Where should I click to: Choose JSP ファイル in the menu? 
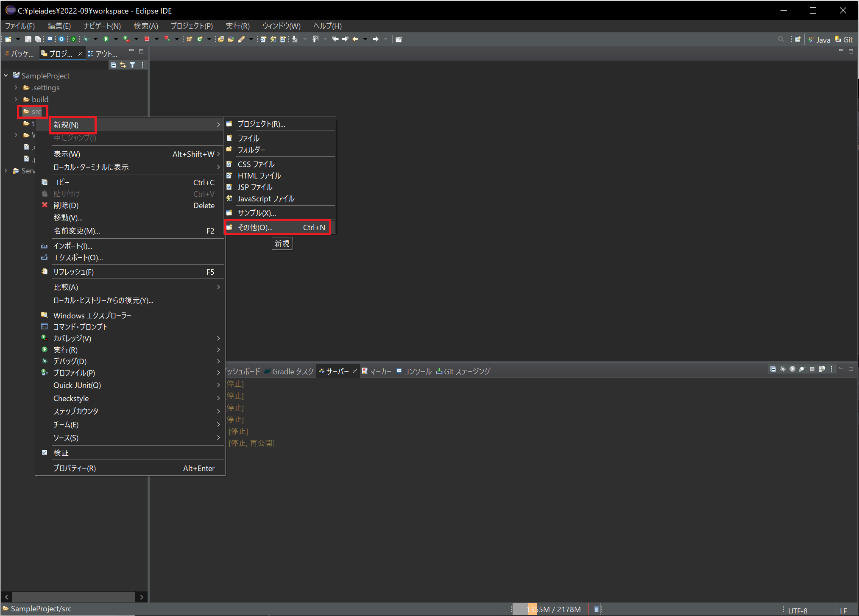(x=255, y=187)
